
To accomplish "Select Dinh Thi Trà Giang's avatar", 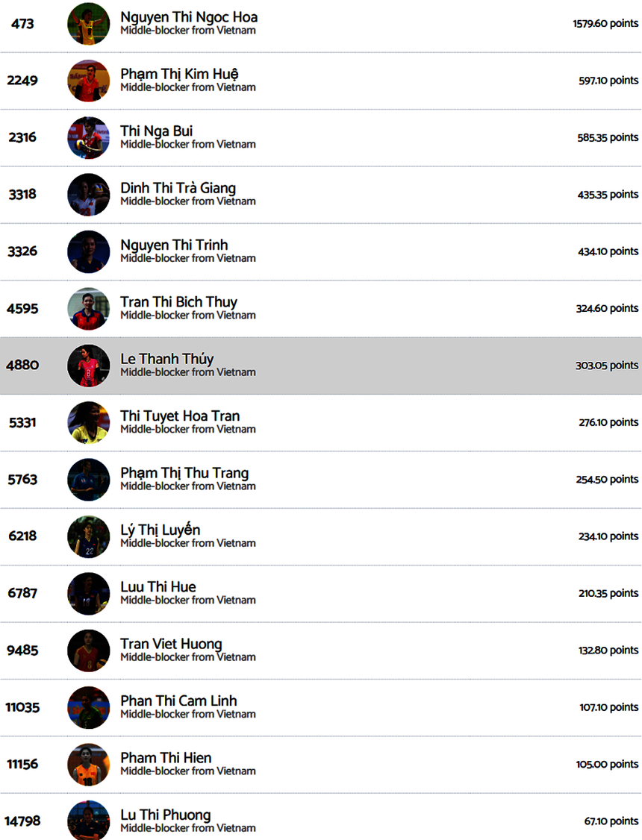I will tap(88, 195).
